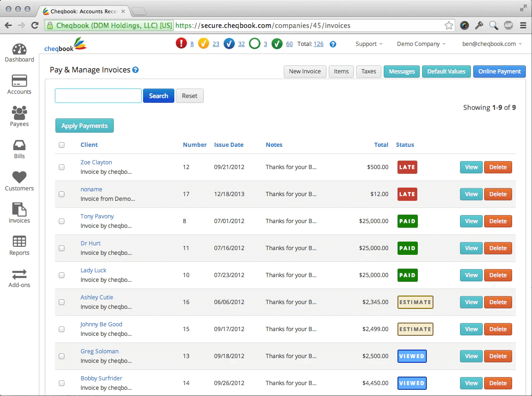The width and height of the screenshot is (532, 396).
Task: Click the help icon beside Total 126
Action: tap(333, 44)
